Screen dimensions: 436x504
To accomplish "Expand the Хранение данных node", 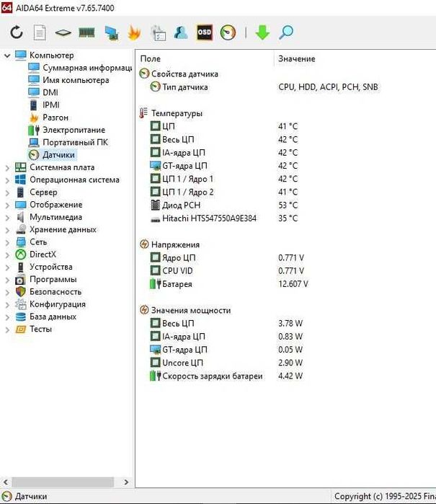I will [x=7, y=230].
